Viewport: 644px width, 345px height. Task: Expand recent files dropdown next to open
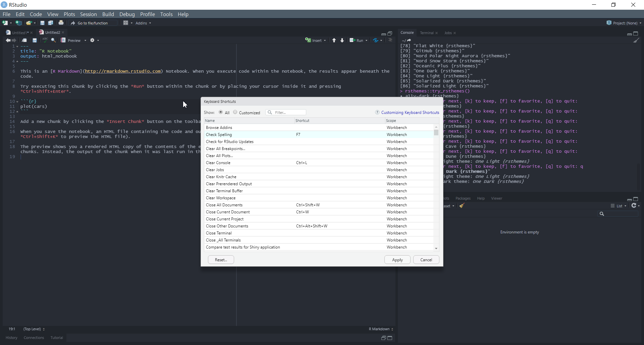pyautogui.click(x=35, y=23)
